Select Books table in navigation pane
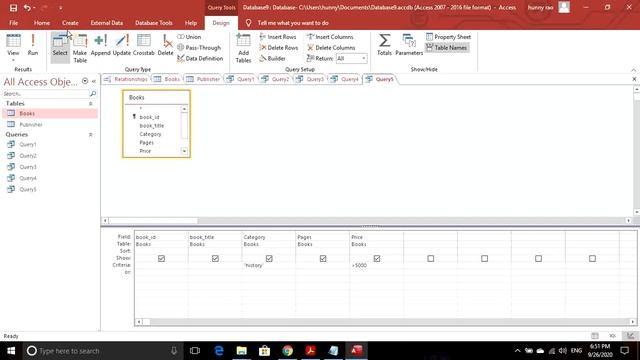This screenshot has width=640, height=360. point(50,113)
